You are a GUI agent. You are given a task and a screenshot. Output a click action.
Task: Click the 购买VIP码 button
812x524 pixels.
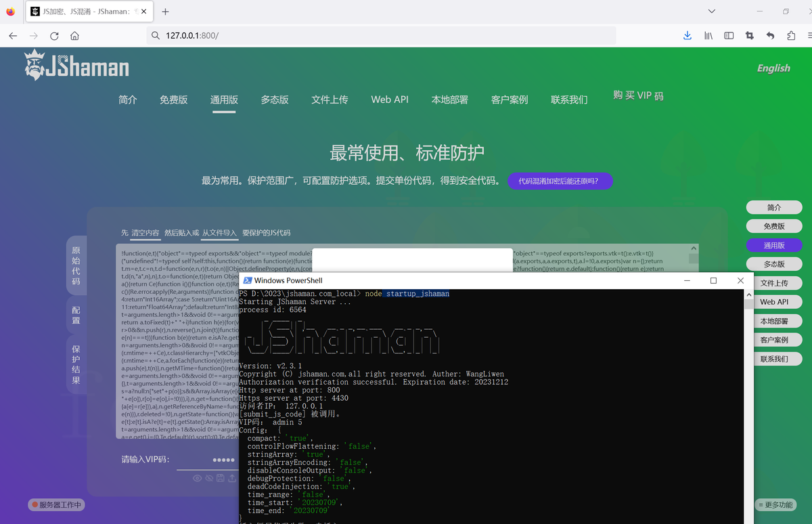(x=637, y=95)
